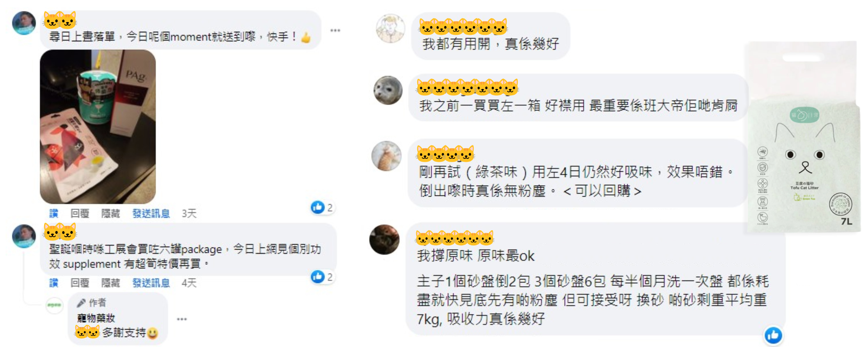Click 回覆 under the 4天 comment
868x347 pixels.
click(x=80, y=283)
